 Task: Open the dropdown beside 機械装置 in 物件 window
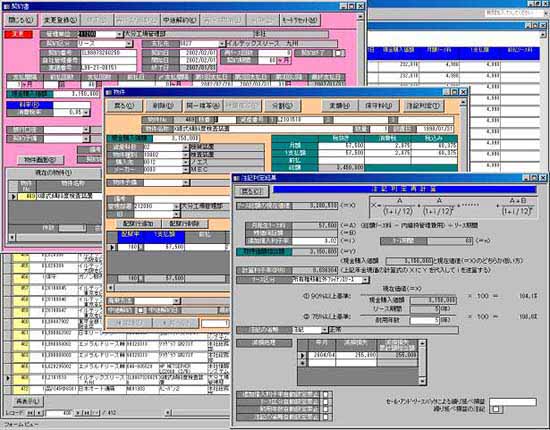(x=186, y=147)
